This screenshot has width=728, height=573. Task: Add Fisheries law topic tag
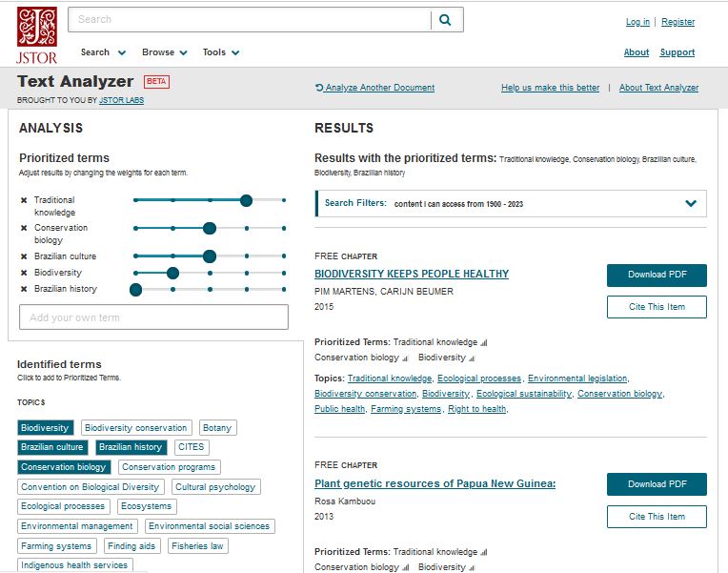click(x=198, y=546)
